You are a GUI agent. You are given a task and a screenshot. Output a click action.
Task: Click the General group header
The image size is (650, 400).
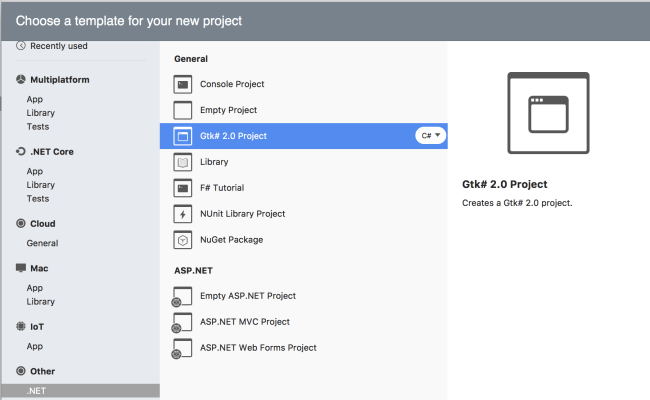click(x=191, y=59)
